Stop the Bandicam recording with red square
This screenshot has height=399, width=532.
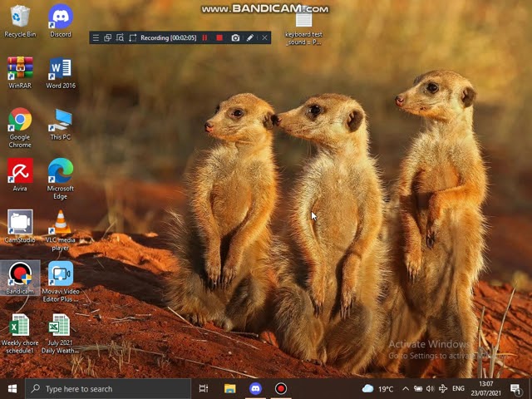click(x=219, y=37)
